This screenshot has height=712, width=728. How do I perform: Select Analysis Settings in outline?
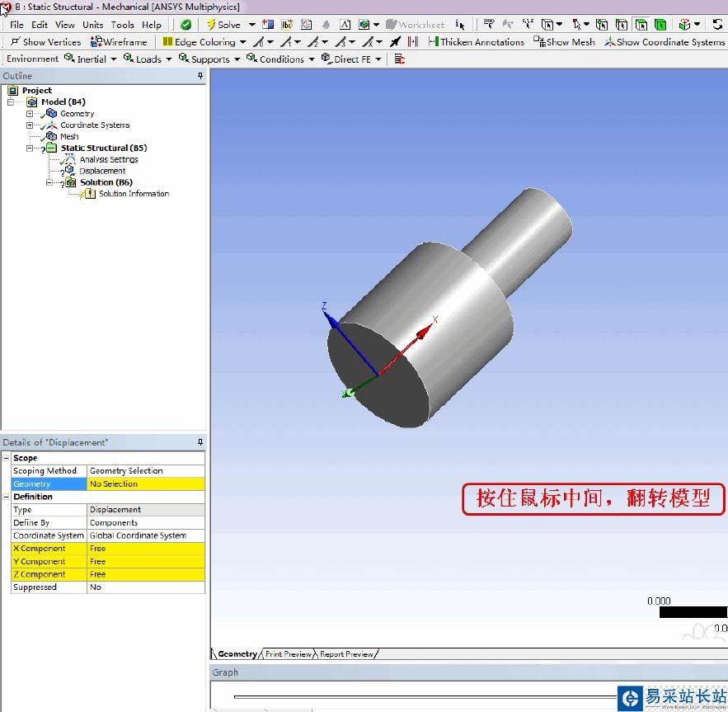pos(109,159)
